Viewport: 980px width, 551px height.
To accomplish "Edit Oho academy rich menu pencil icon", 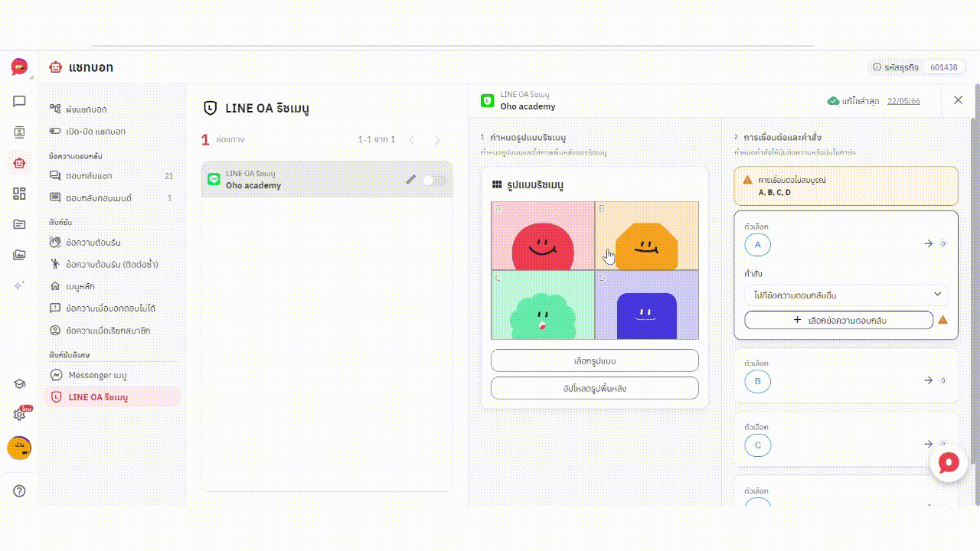I will pyautogui.click(x=411, y=179).
